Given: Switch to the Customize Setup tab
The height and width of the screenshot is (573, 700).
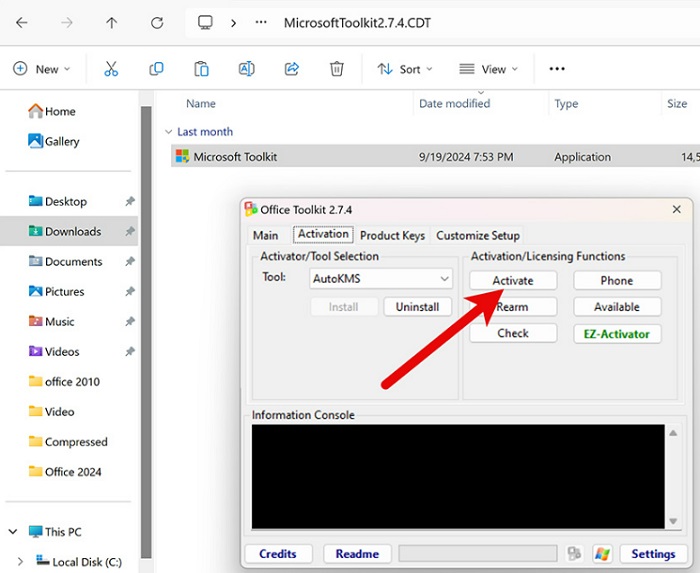Looking at the screenshot, I should 478,235.
